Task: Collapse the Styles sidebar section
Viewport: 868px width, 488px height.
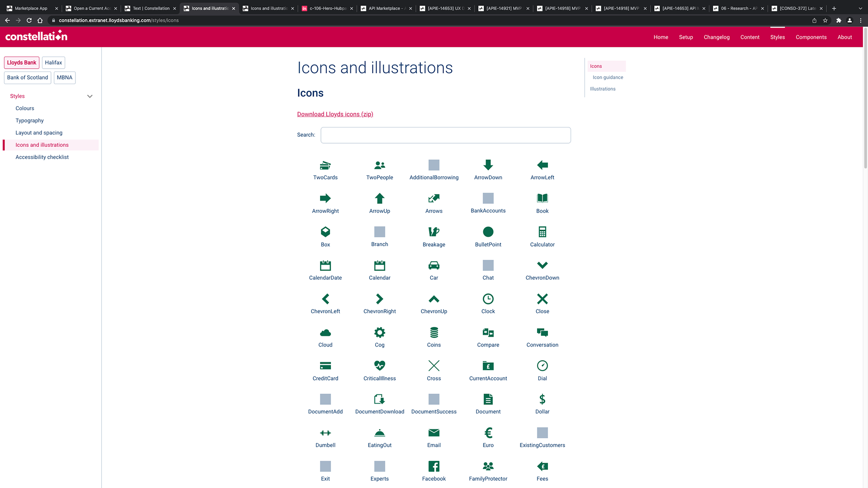Action: click(x=90, y=96)
